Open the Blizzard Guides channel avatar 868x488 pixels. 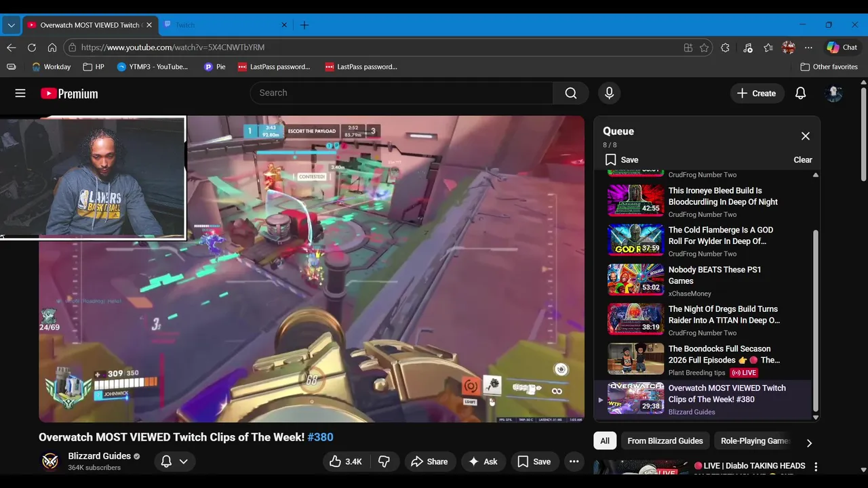(x=50, y=462)
